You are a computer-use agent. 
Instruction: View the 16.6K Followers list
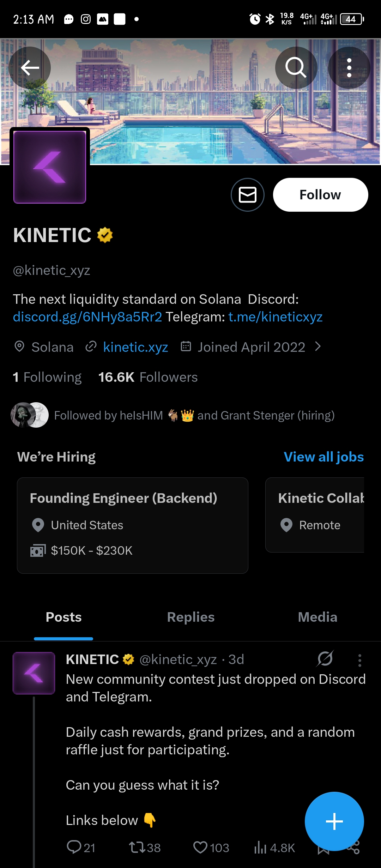point(148,377)
